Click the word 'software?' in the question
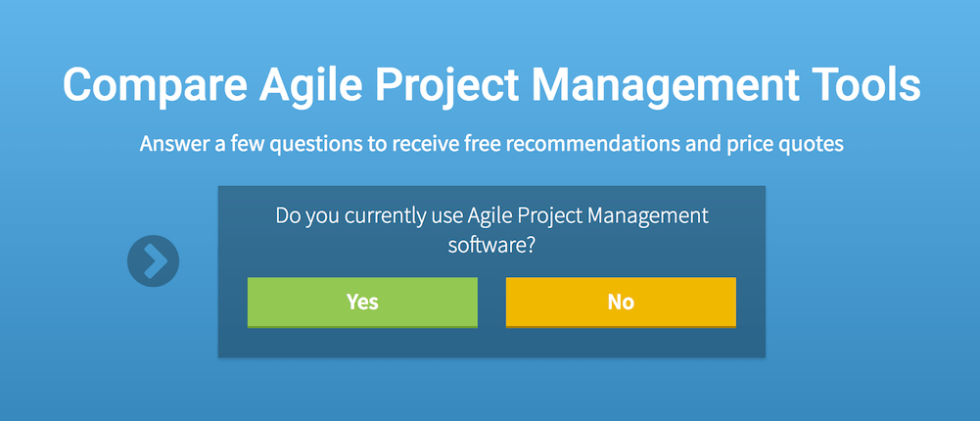980x421 pixels. (x=491, y=246)
